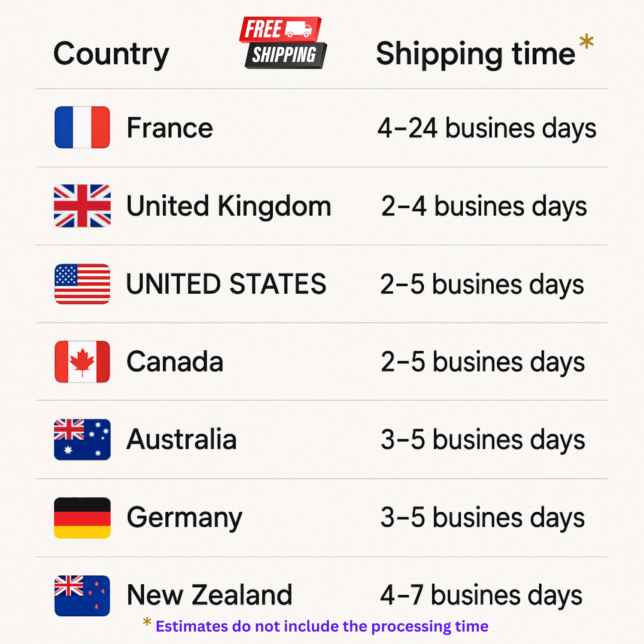Click the 4–24 busines days text

(487, 128)
